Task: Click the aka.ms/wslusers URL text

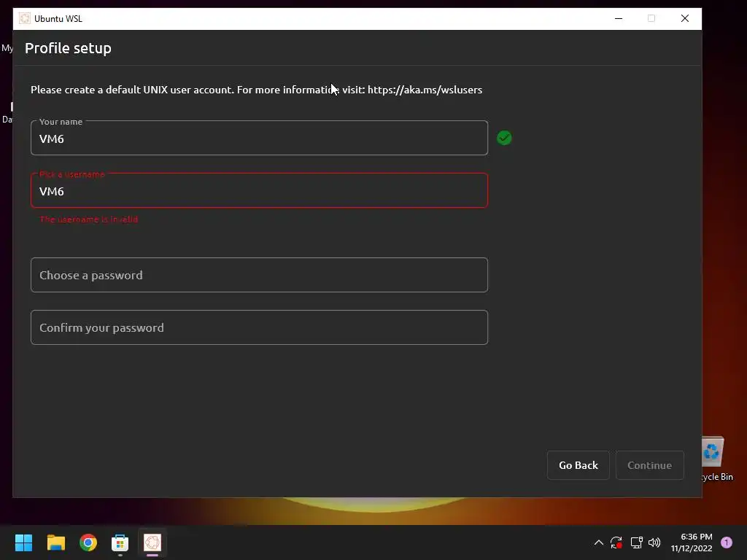Action: coord(425,90)
